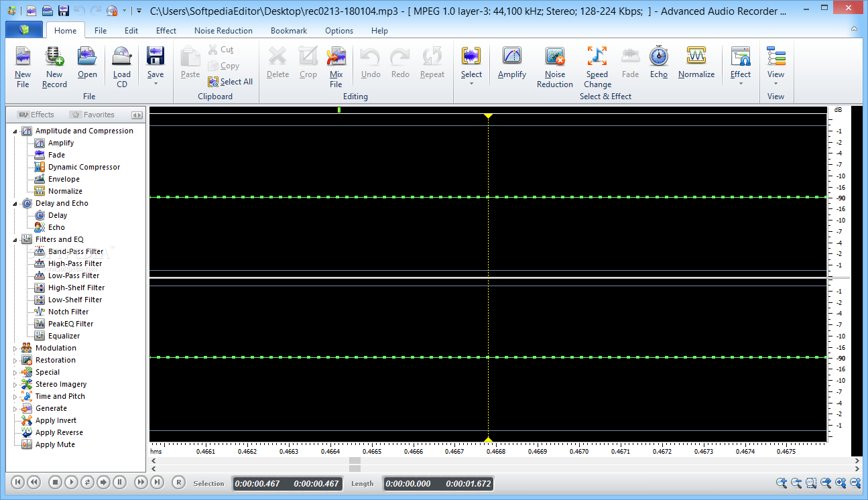Click the selection start time field
The width and height of the screenshot is (868, 500).
coord(259,483)
